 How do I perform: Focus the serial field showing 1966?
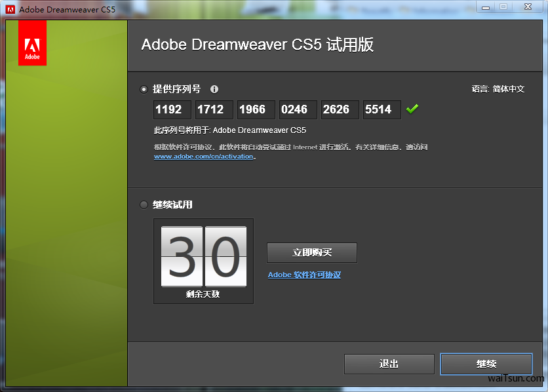[256, 109]
